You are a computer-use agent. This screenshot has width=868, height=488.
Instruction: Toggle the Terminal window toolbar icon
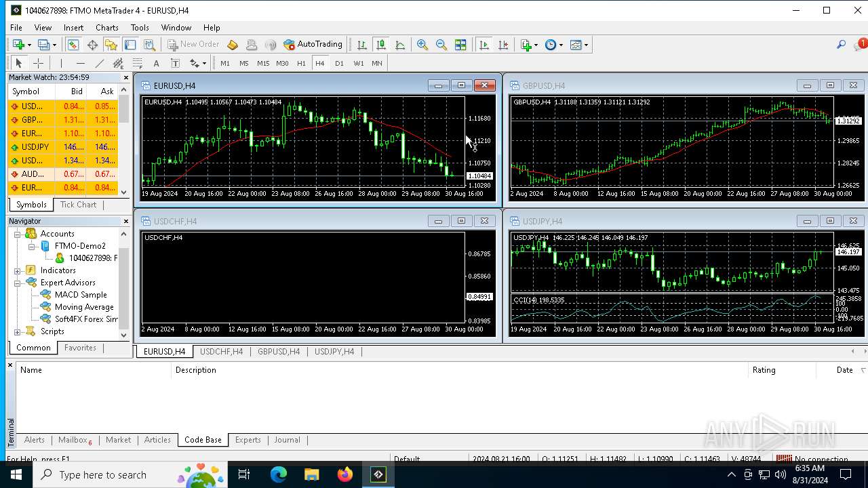pyautogui.click(x=130, y=45)
